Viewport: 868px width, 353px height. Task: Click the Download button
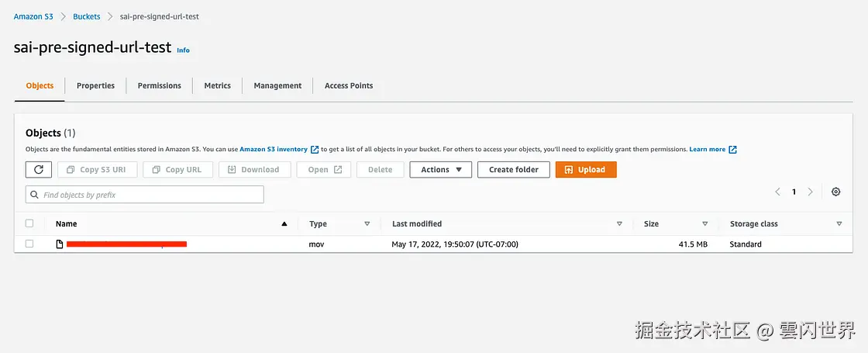tap(255, 170)
